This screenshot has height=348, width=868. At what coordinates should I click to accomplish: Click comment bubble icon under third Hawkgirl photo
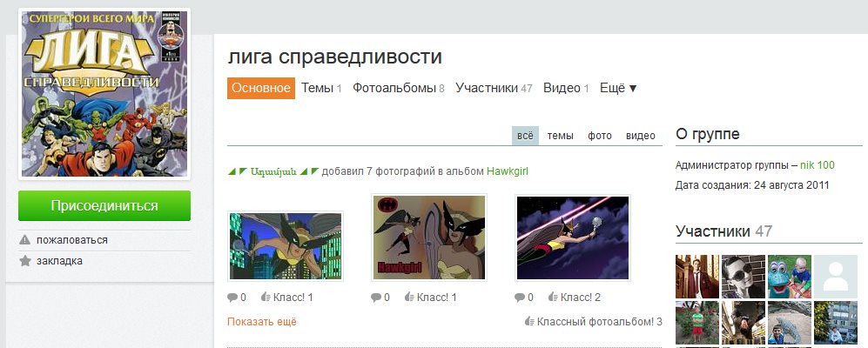click(x=519, y=298)
